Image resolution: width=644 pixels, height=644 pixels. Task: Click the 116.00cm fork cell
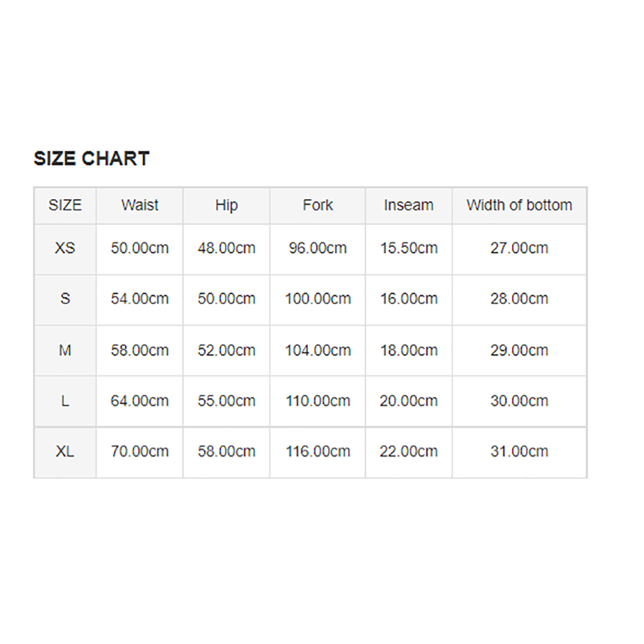[318, 452]
